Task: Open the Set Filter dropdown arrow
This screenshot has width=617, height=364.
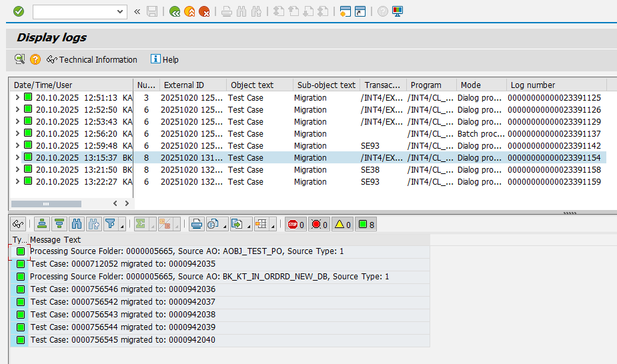Action: 122,227
